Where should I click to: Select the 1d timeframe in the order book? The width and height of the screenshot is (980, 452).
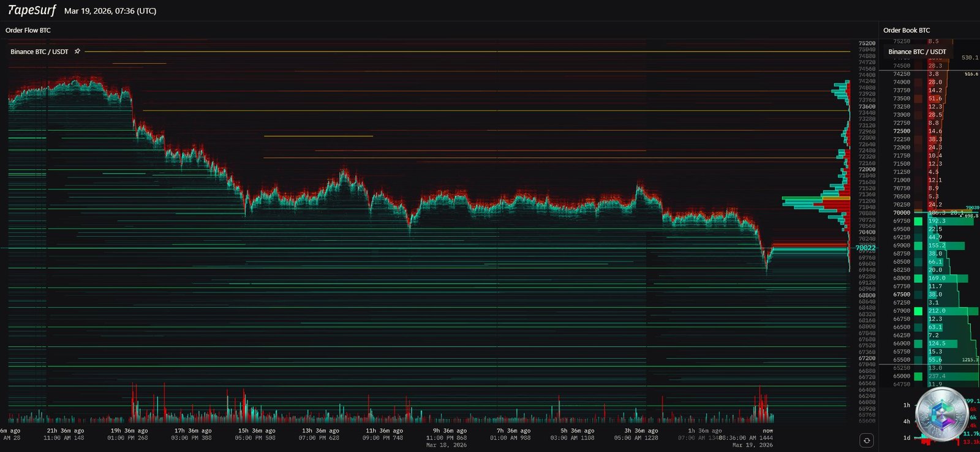click(x=907, y=437)
